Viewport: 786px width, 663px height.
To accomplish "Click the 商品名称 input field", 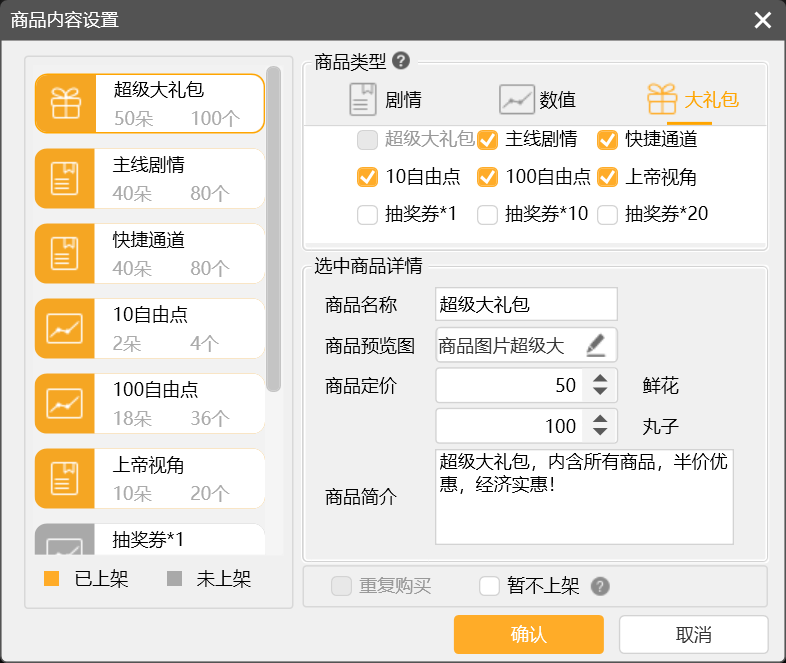I will tap(526, 304).
